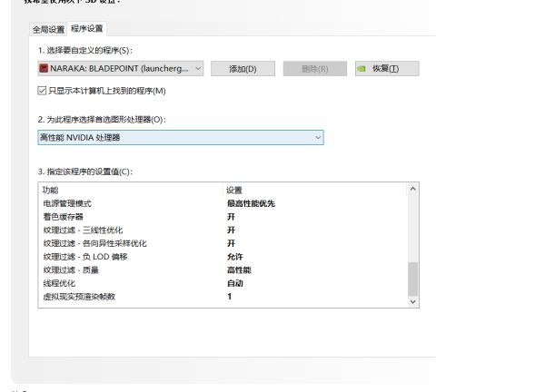Click the disabled 删除(R) button
The width and height of the screenshot is (545, 392).
point(315,69)
